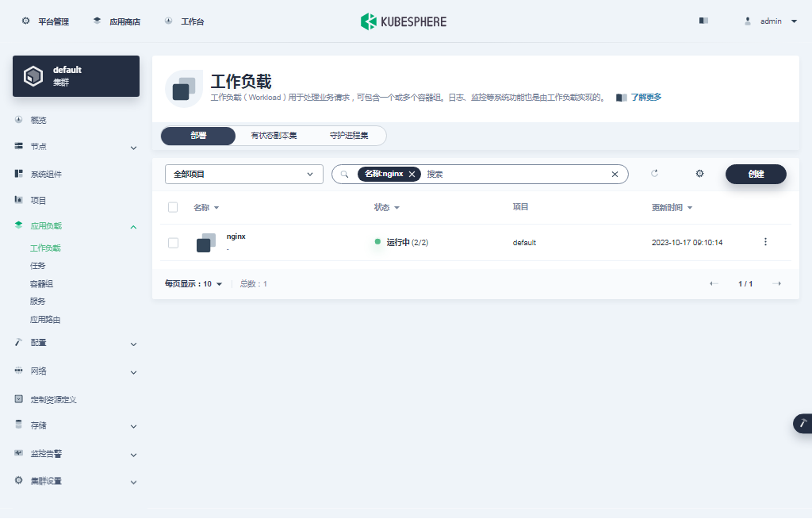
Task: Open the App Store icon
Action: pyautogui.click(x=97, y=21)
